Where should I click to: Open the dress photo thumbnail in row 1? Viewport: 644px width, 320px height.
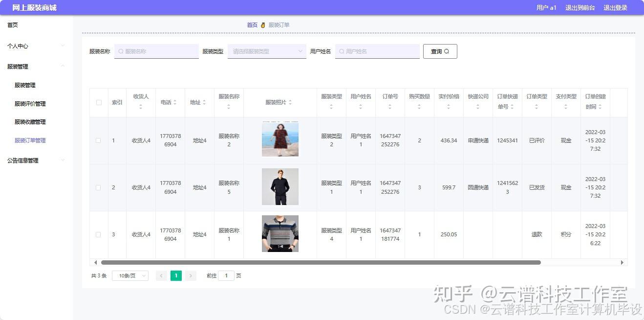click(x=280, y=139)
